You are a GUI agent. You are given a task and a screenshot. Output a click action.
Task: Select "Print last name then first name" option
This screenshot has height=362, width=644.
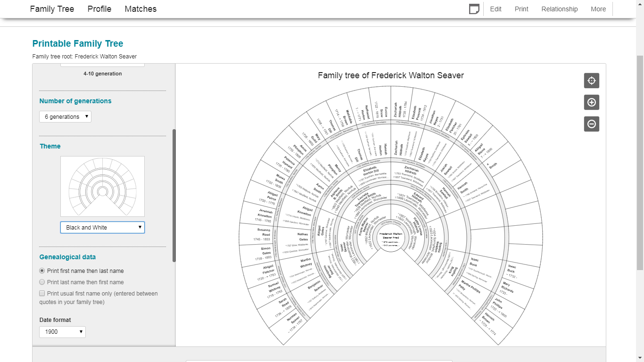point(42,282)
